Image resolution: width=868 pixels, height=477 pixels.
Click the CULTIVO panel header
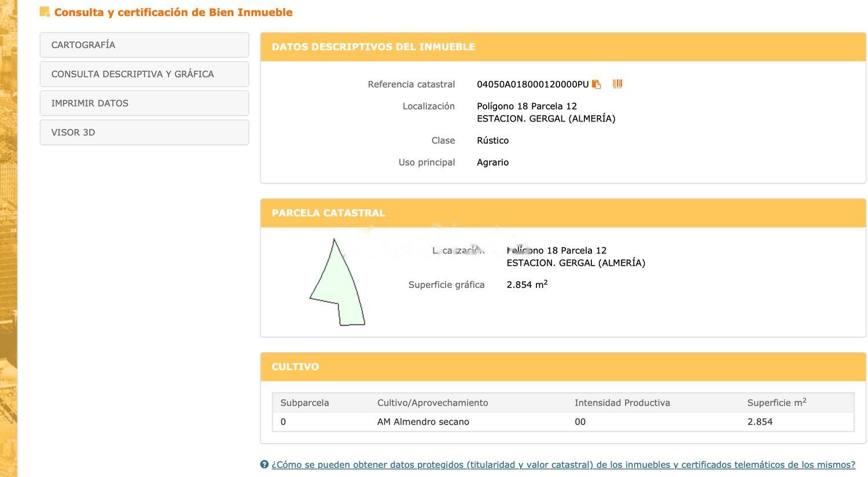coord(295,367)
